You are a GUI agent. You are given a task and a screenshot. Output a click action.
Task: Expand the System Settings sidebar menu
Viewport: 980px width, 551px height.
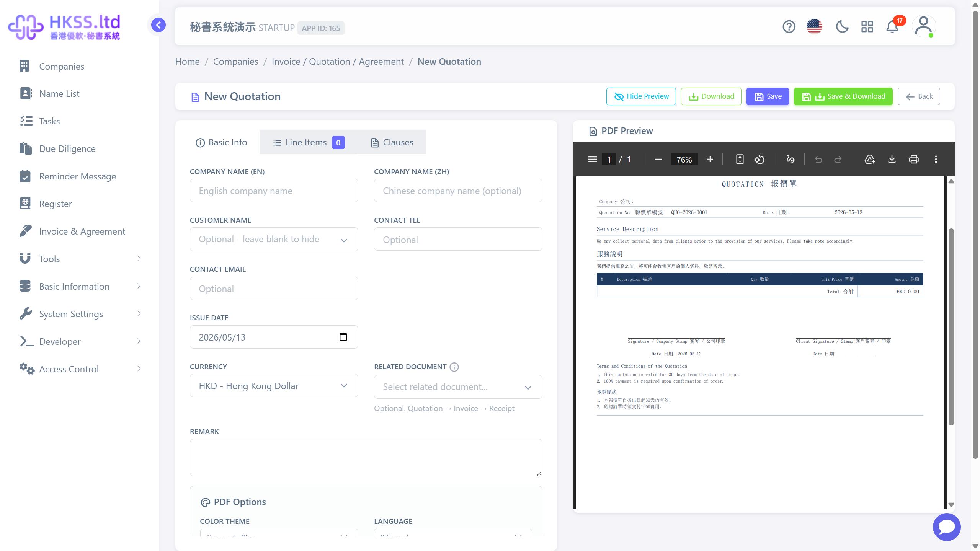80,314
